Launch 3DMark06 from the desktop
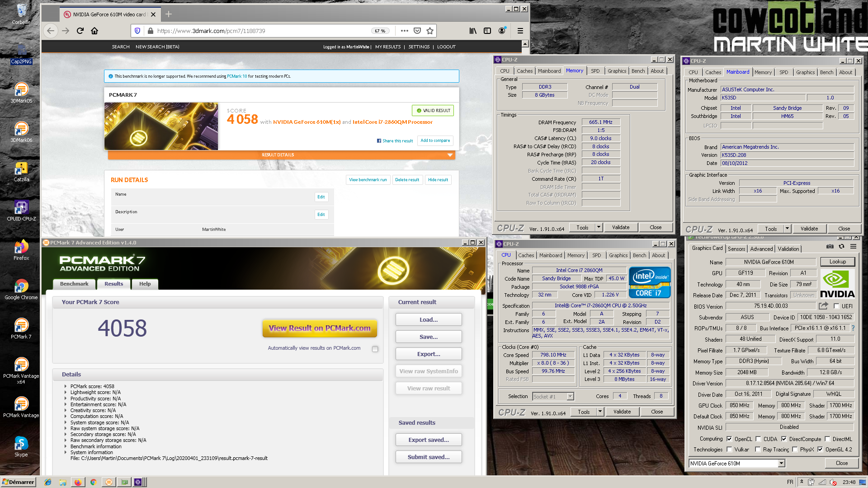Screen dimensions: 868x488 coord(21,132)
